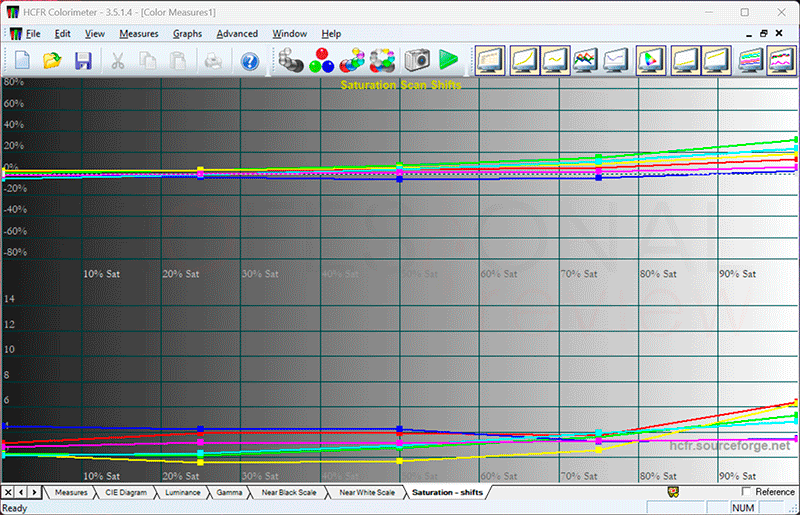Image resolution: width=800 pixels, height=515 pixels.
Task: Click the Print toolbar icon
Action: pyautogui.click(x=213, y=61)
